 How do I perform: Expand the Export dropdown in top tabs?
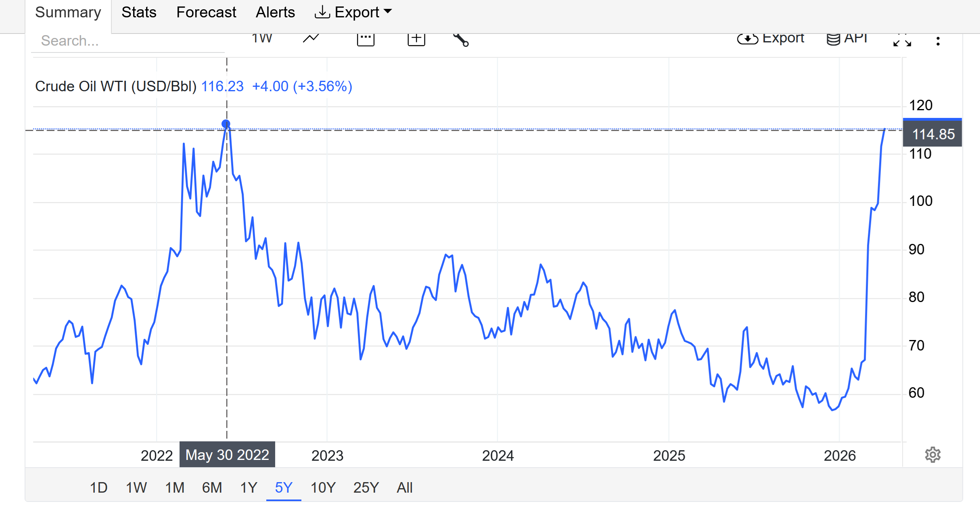point(353,13)
